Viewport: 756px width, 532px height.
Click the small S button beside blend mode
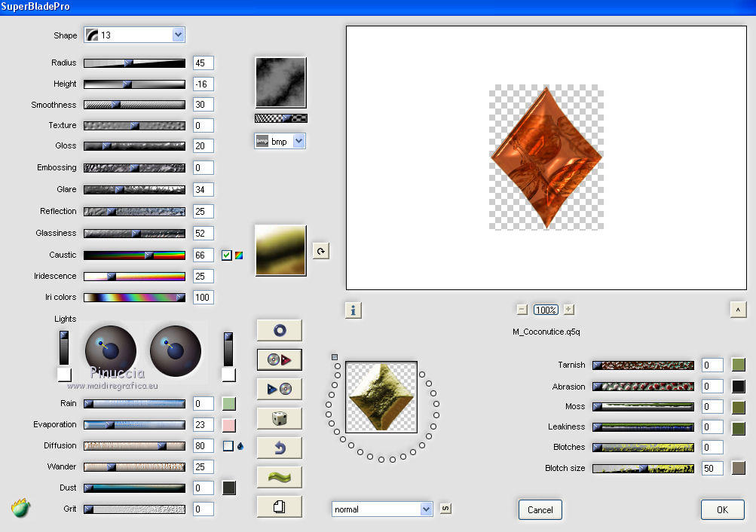445,509
